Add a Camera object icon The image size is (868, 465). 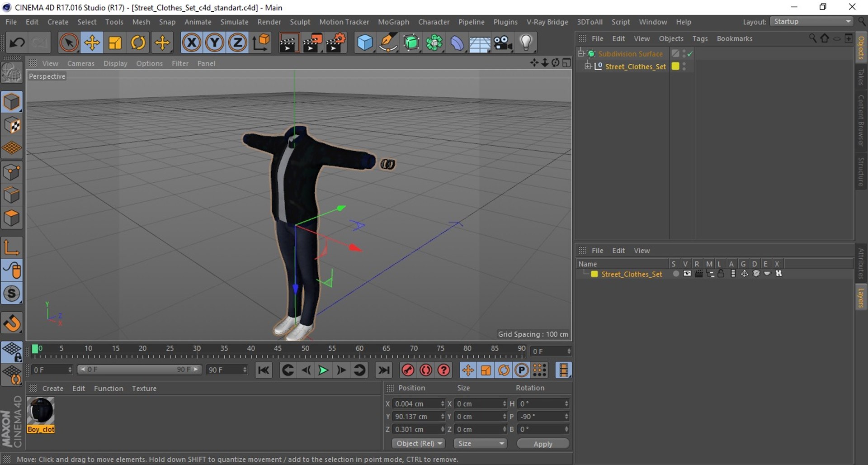(503, 43)
